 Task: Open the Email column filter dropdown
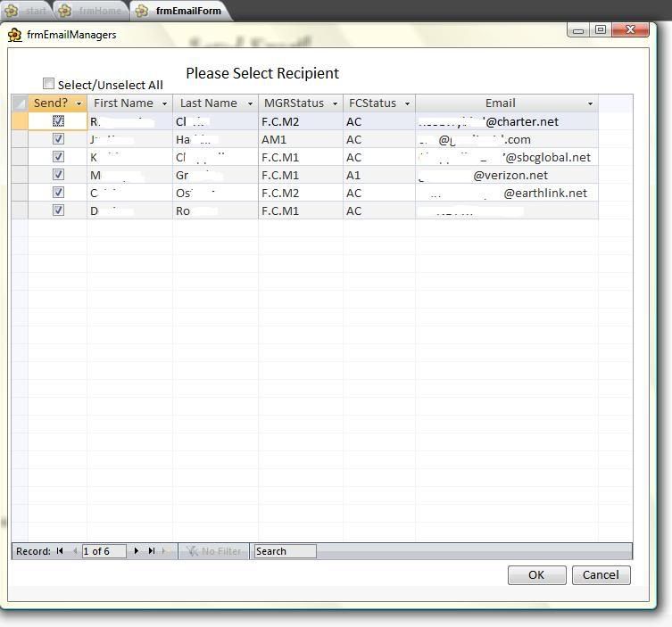[x=590, y=103]
